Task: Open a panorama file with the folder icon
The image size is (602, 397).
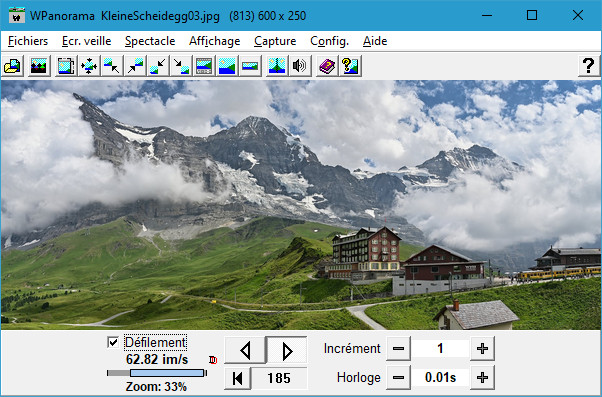Action: 13,66
